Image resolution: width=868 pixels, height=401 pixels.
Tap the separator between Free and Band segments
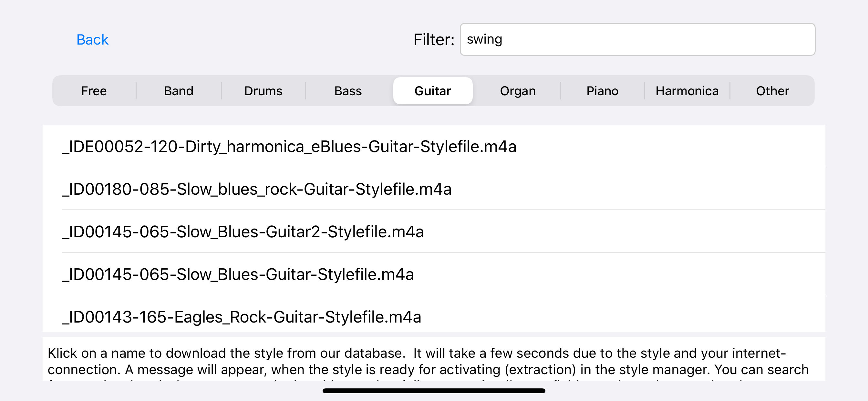point(136,91)
